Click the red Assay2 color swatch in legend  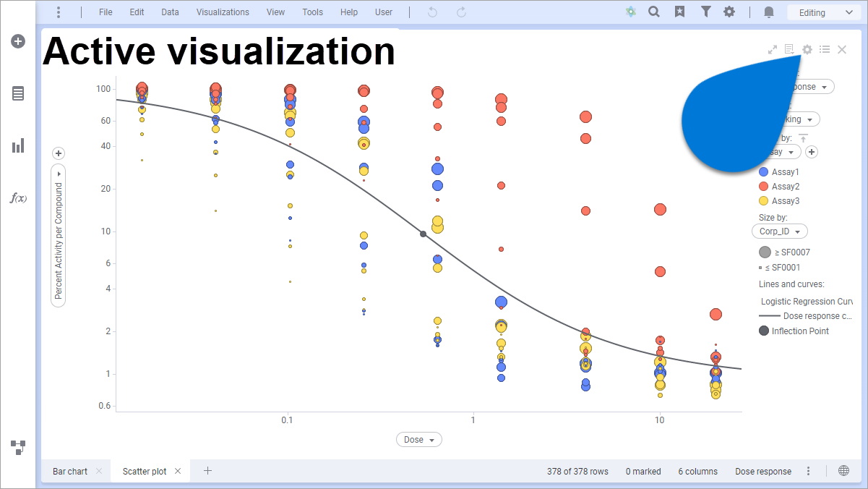pyautogui.click(x=764, y=186)
